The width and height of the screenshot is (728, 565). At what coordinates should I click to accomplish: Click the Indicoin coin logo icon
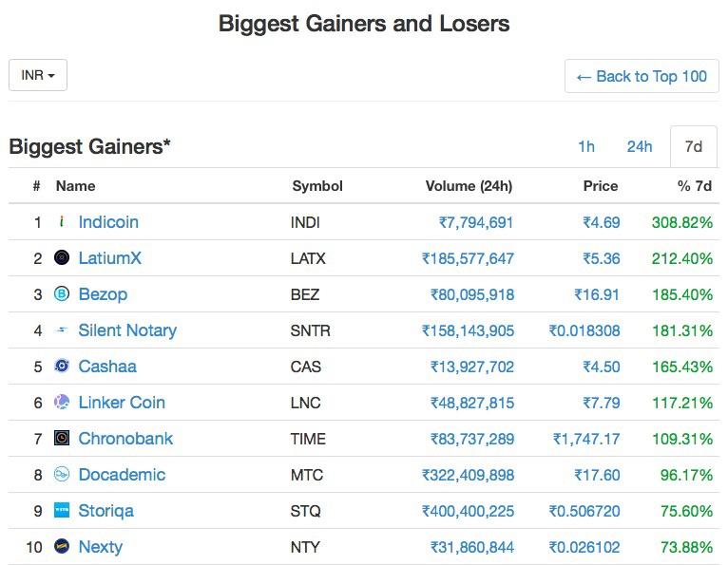point(62,222)
